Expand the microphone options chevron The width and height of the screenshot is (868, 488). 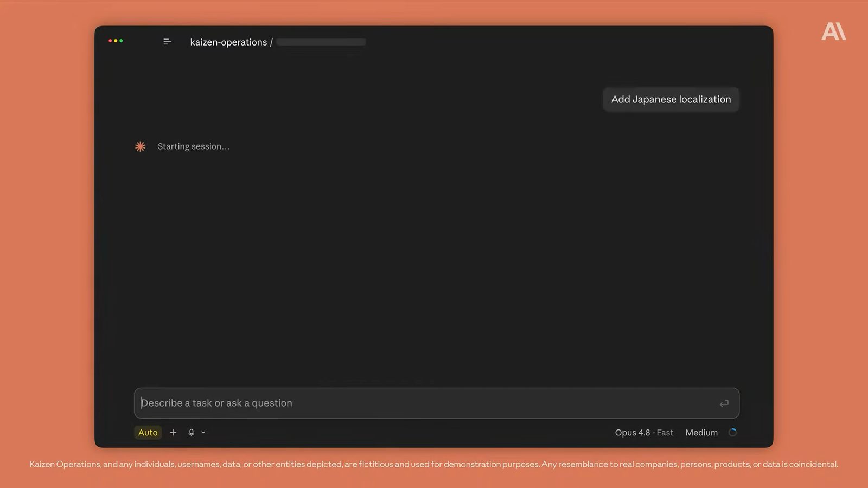(x=203, y=432)
